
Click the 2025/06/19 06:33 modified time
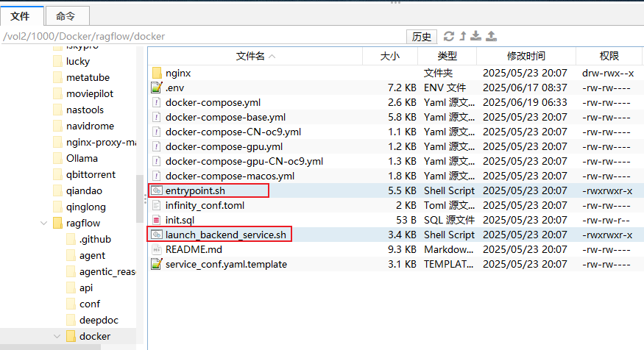pyautogui.click(x=525, y=103)
